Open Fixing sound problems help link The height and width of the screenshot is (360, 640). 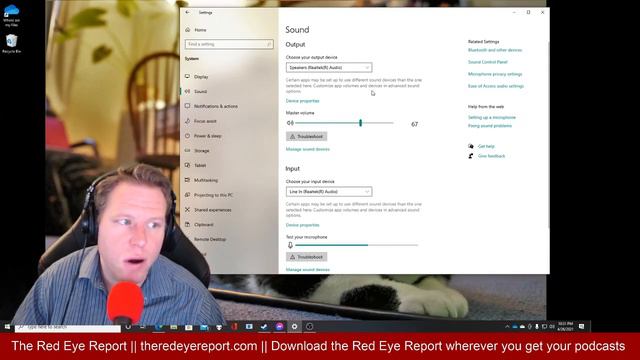coord(490,126)
